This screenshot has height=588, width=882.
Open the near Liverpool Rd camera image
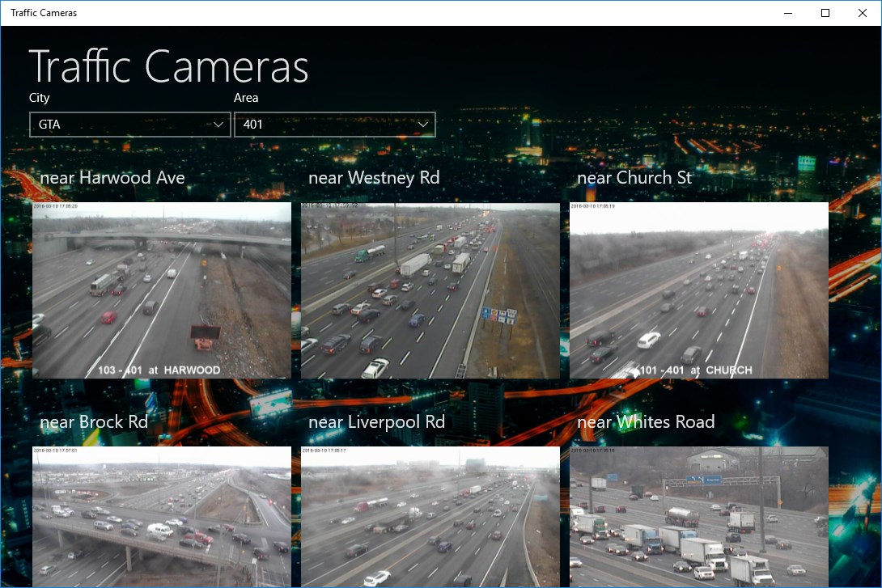430,517
